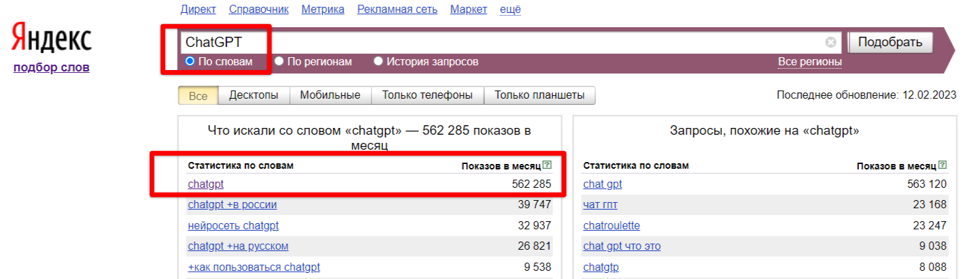Click the 39 747 impressions value
The width and height of the screenshot is (980, 279).
click(534, 204)
